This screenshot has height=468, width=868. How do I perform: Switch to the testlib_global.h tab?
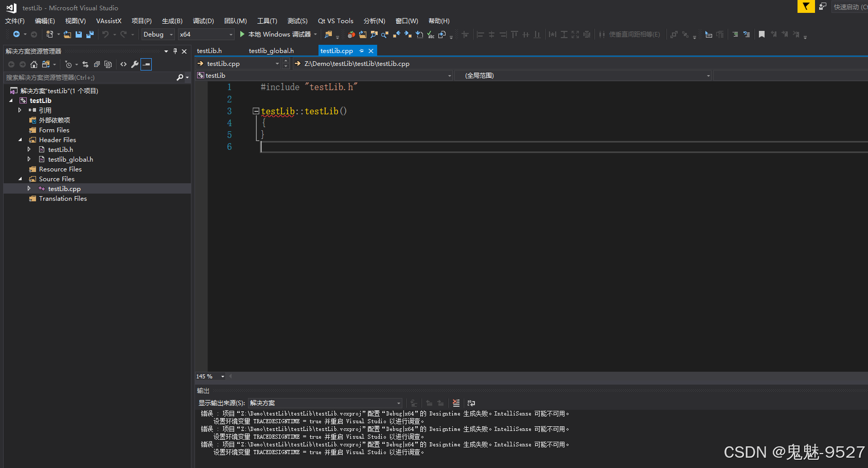click(x=271, y=50)
